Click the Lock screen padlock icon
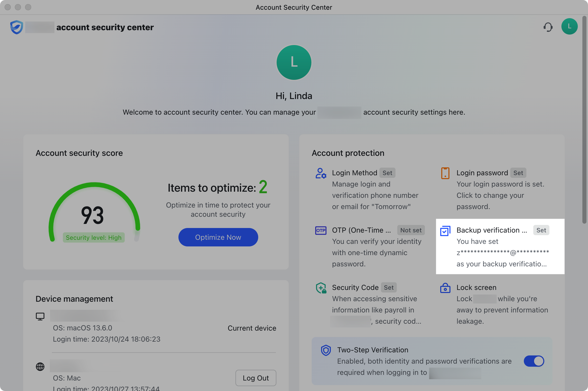 pyautogui.click(x=445, y=288)
